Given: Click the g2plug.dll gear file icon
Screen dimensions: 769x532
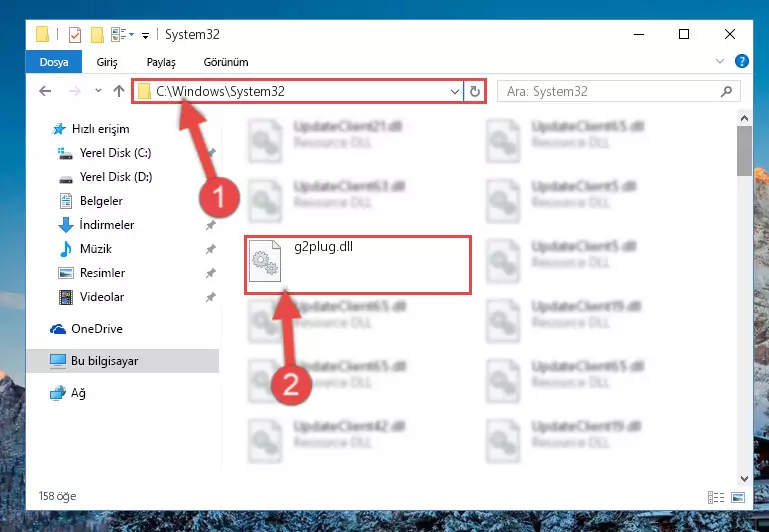Looking at the screenshot, I should click(265, 261).
